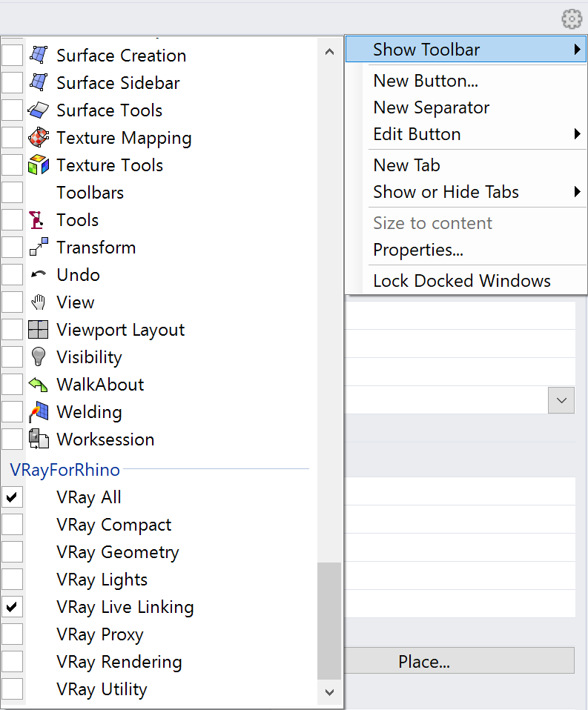Image resolution: width=588 pixels, height=710 pixels.
Task: Uncheck the VRay All checkbox
Action: (x=12, y=497)
